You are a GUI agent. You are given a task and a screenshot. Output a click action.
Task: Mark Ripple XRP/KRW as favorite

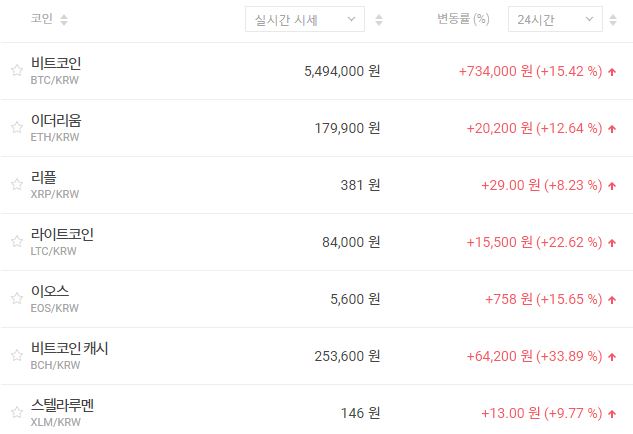(x=16, y=185)
